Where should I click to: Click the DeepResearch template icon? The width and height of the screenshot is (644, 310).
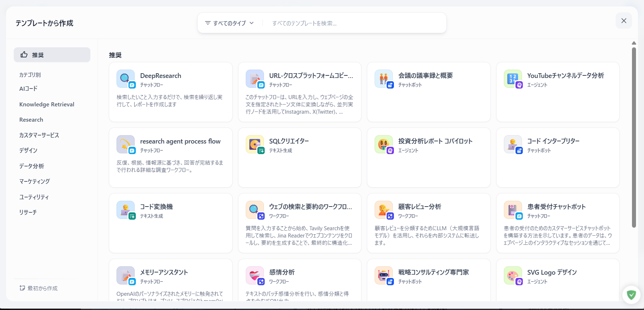pos(126,79)
